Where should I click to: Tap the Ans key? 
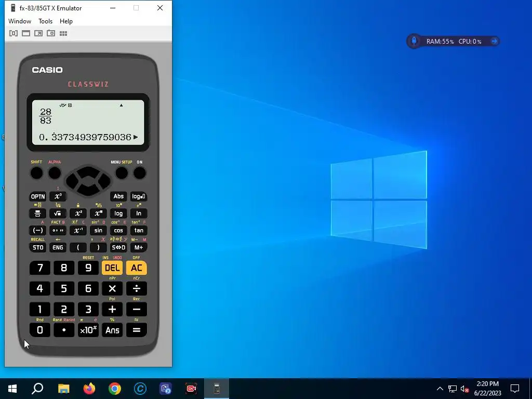[112, 330]
